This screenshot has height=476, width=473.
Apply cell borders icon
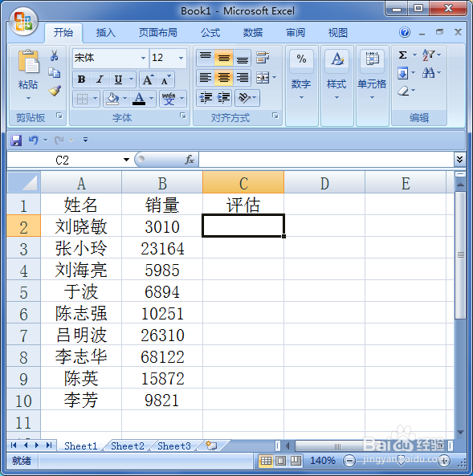tap(82, 99)
